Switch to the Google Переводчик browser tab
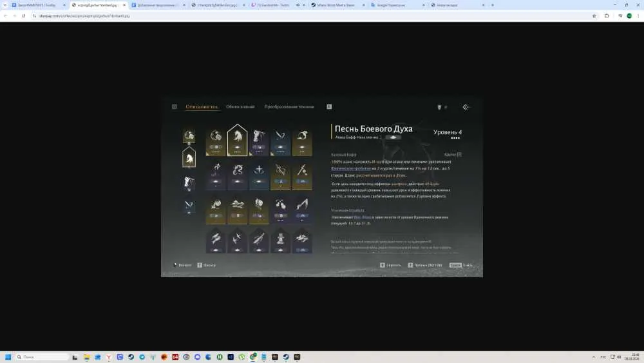Screen dimensions: 644x363 [x=397, y=5]
